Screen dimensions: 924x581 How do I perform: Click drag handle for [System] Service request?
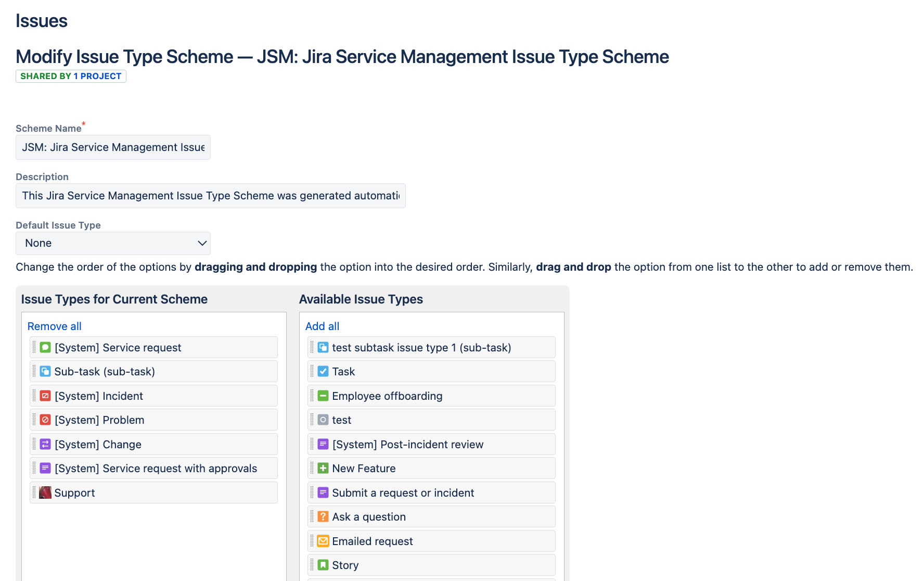[x=34, y=347]
